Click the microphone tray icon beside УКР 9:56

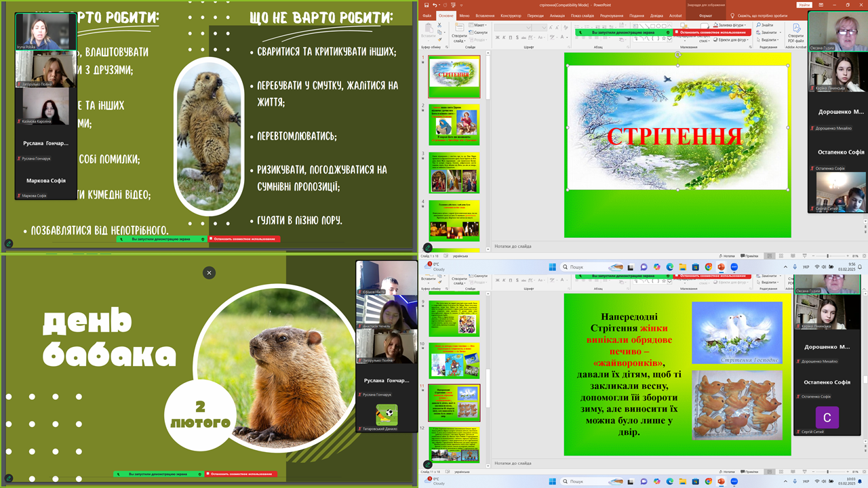795,267
